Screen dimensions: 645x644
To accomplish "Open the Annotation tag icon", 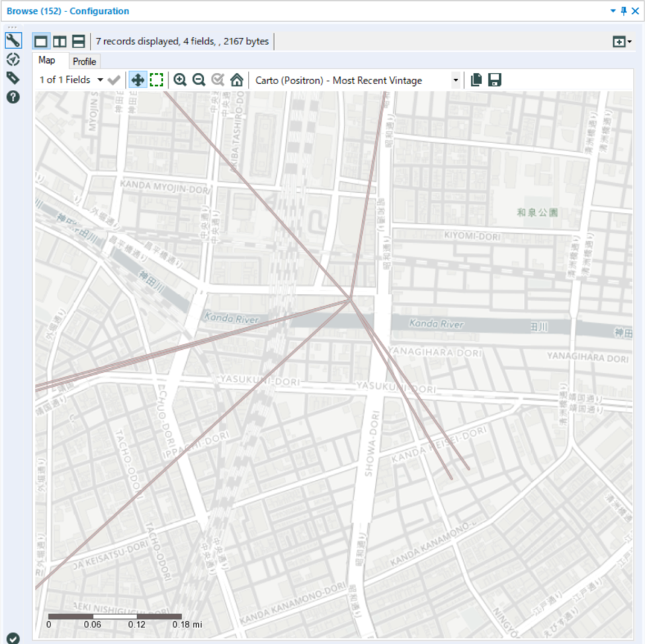I will (13, 78).
